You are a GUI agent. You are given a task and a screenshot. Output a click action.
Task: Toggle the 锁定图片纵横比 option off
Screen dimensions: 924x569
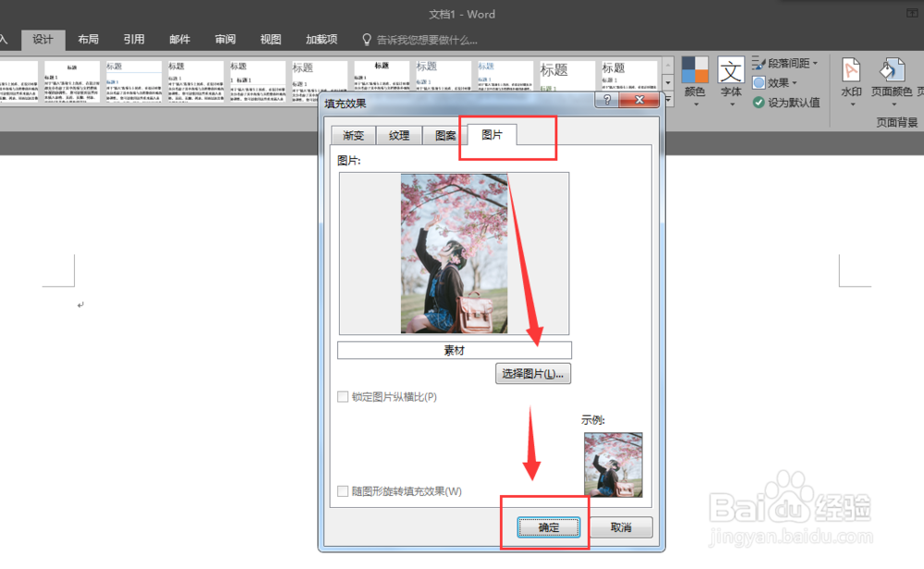click(343, 396)
